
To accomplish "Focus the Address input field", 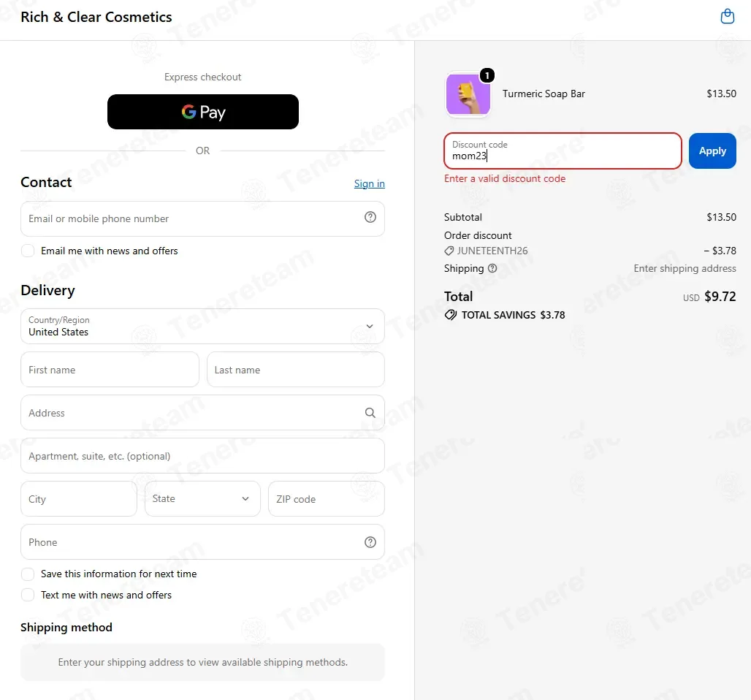I will pyautogui.click(x=202, y=413).
